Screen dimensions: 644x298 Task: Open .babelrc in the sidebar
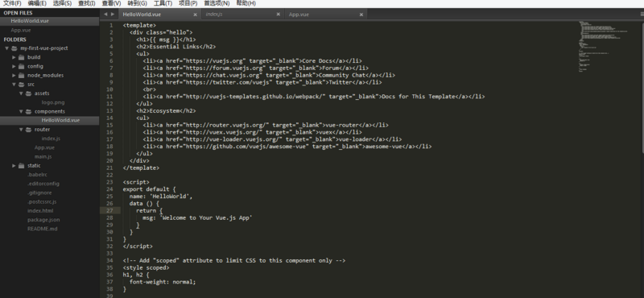tap(37, 175)
